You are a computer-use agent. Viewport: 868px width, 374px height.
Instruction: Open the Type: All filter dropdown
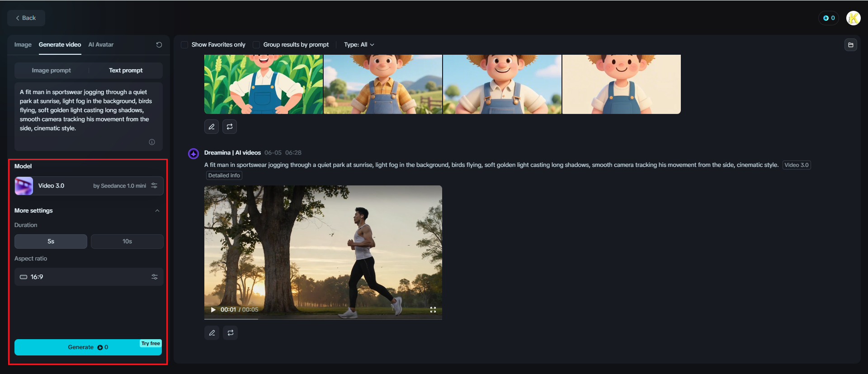tap(359, 45)
